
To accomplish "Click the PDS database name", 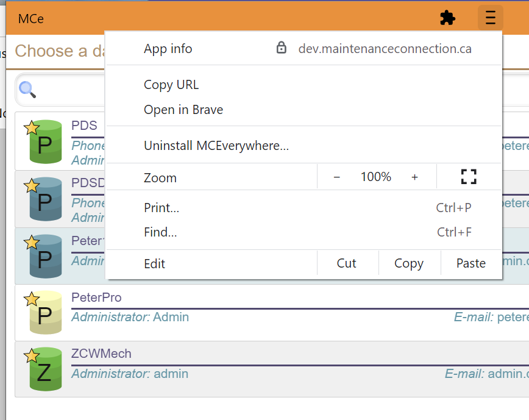I will coord(84,125).
